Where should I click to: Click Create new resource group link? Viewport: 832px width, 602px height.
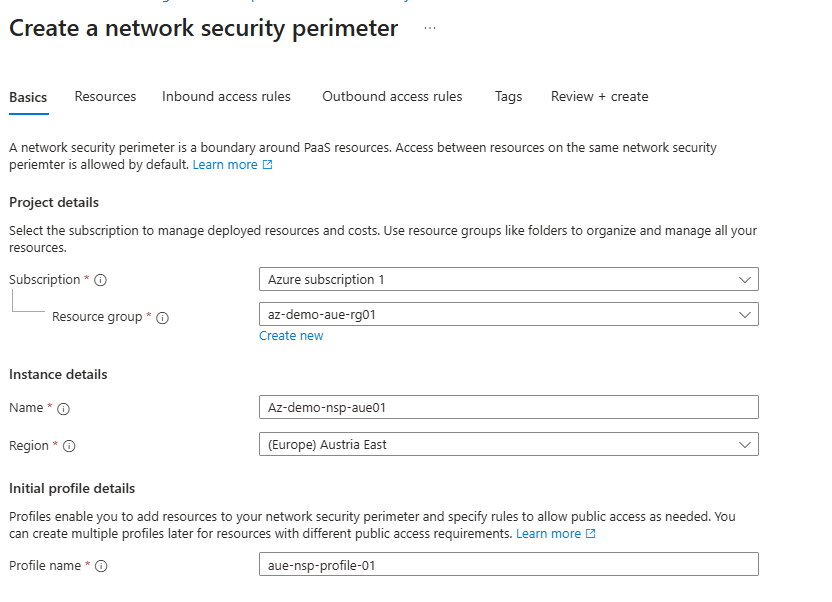[291, 336]
